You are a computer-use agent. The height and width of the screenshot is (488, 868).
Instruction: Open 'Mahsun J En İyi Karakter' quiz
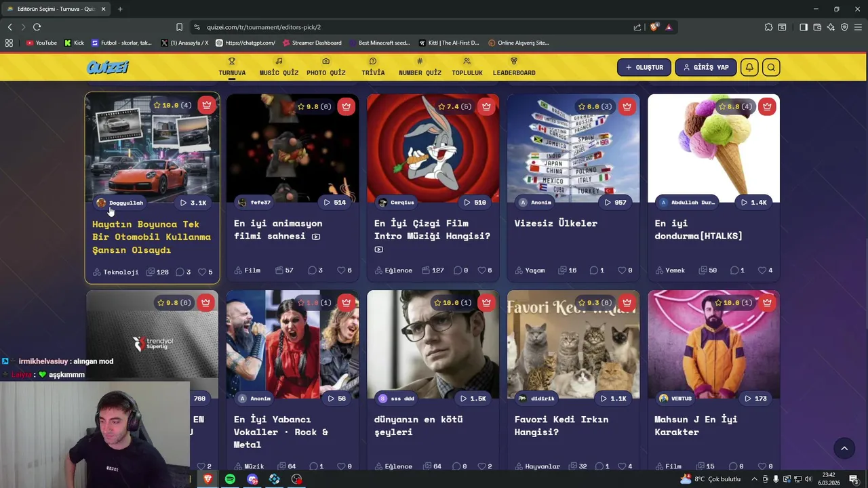(696, 425)
